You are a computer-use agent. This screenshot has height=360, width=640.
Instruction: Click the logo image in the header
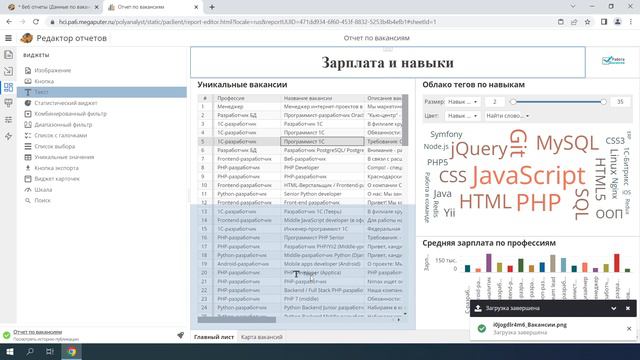tap(613, 61)
